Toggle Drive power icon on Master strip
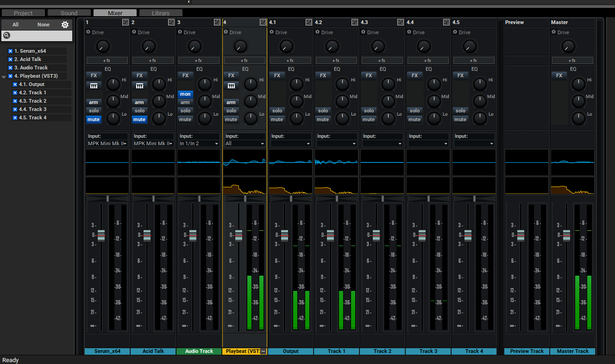This screenshot has height=364, width=615. 553,32
